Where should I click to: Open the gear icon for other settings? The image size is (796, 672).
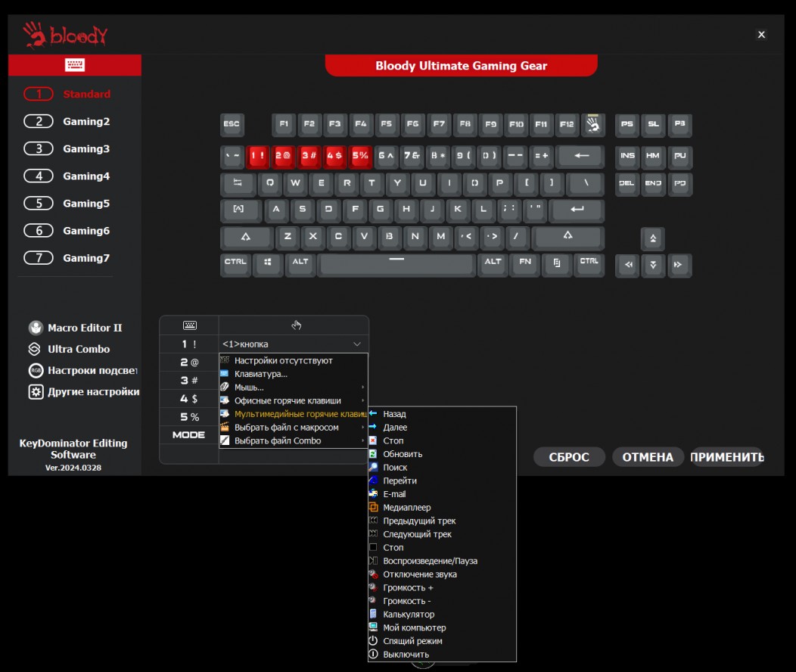tap(35, 392)
